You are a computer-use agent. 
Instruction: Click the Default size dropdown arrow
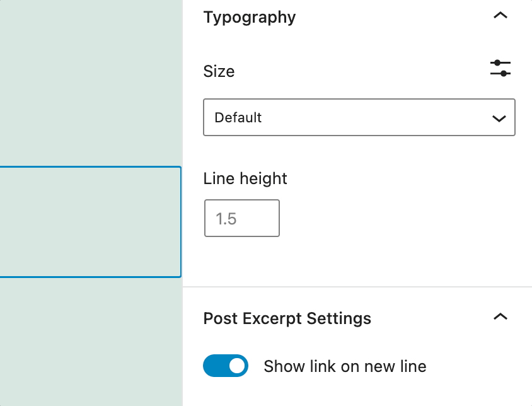pyautogui.click(x=499, y=117)
